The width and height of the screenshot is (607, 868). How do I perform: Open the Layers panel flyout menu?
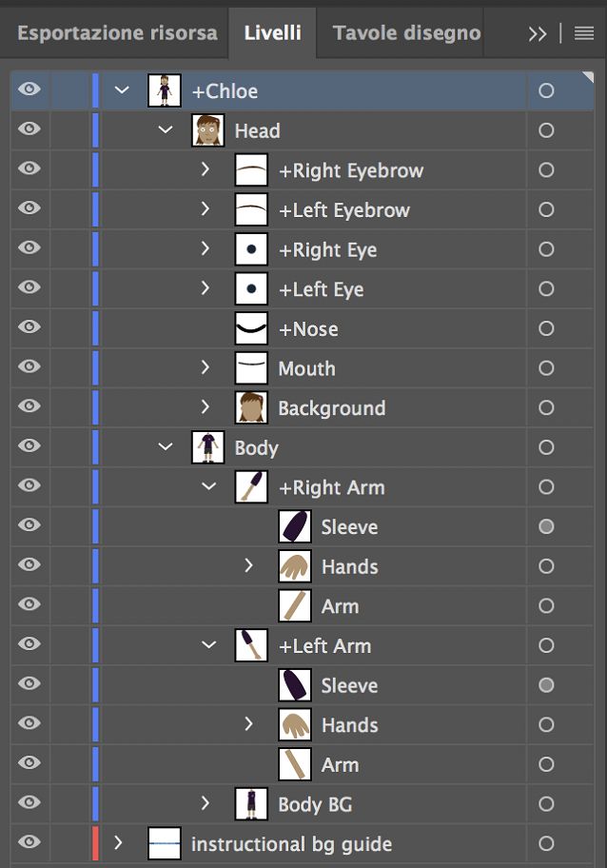pos(583,32)
